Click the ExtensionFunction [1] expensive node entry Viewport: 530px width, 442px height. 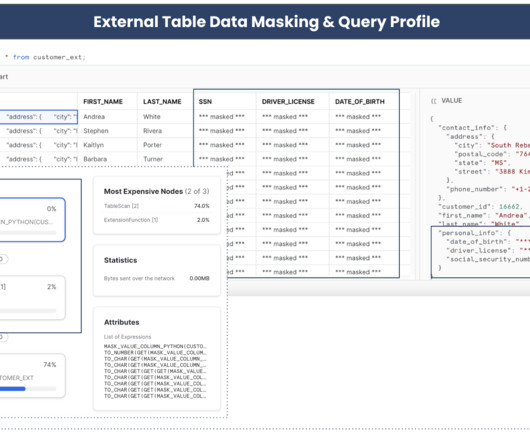156,220
